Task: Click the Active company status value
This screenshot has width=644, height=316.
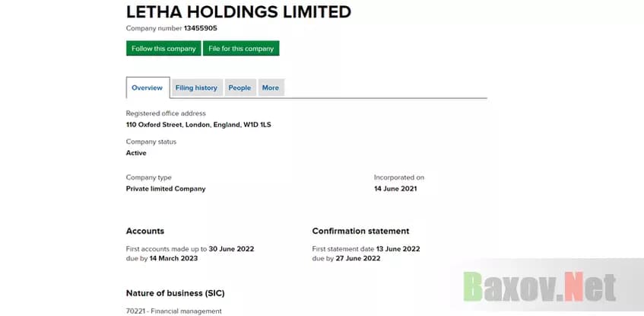Action: click(x=136, y=153)
